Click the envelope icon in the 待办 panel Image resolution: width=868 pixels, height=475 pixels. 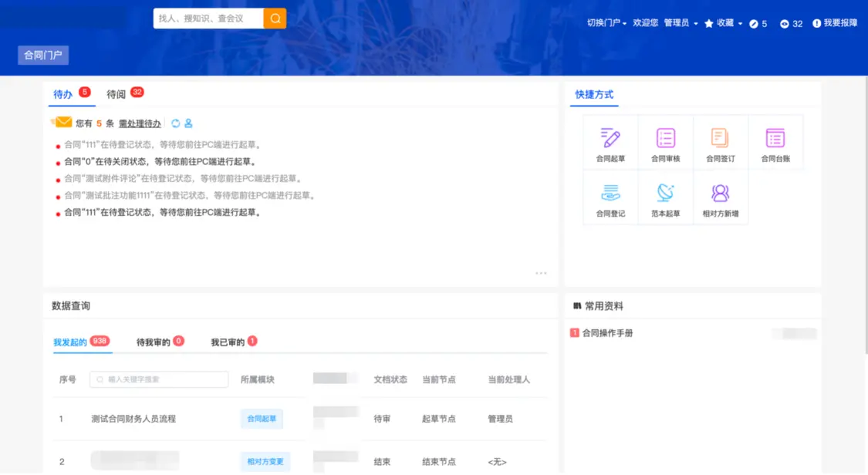[62, 122]
